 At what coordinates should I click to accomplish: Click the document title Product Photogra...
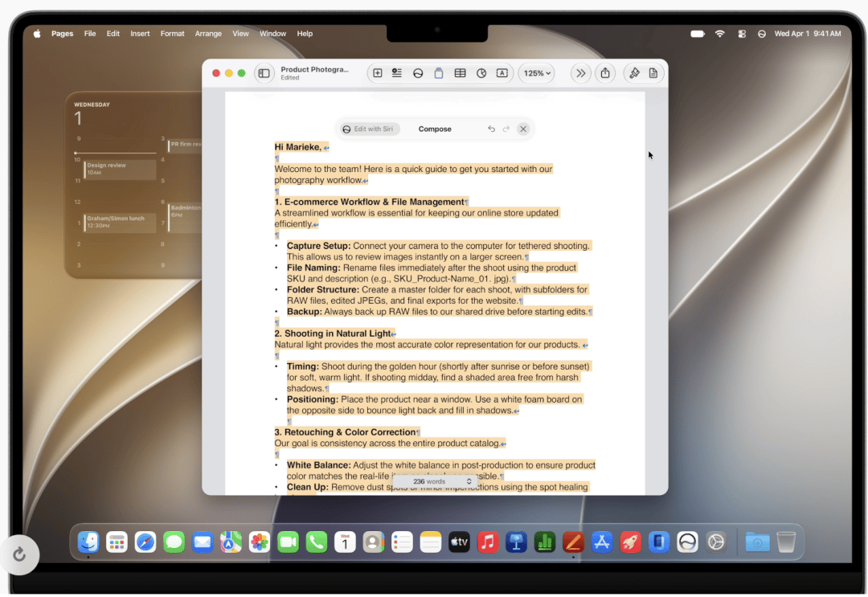coord(314,69)
